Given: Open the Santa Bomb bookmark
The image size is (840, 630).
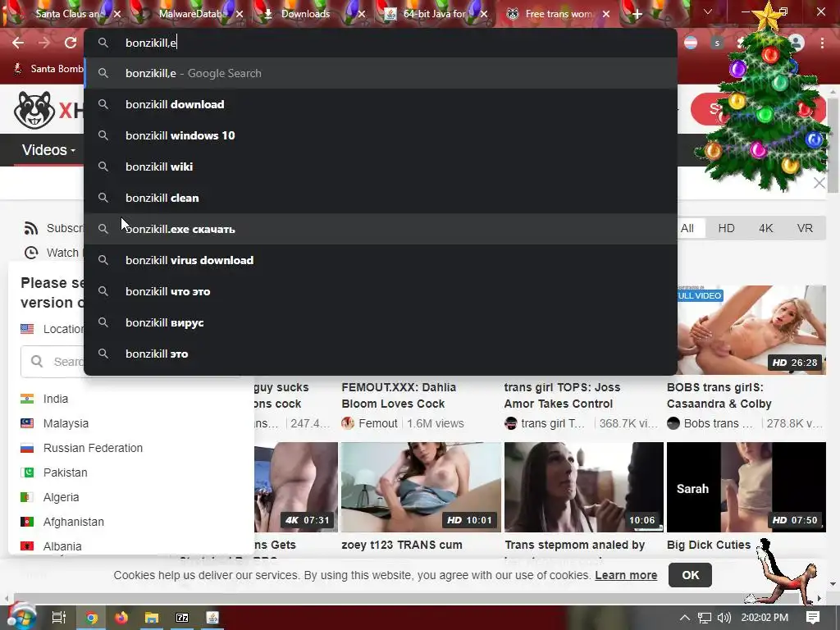Looking at the screenshot, I should [x=48, y=69].
